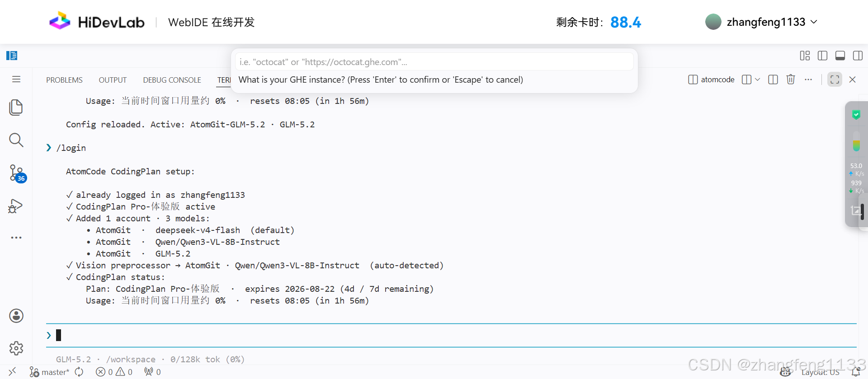868x379 pixels.
Task: Focus the GHE instance input field
Action: [434, 62]
